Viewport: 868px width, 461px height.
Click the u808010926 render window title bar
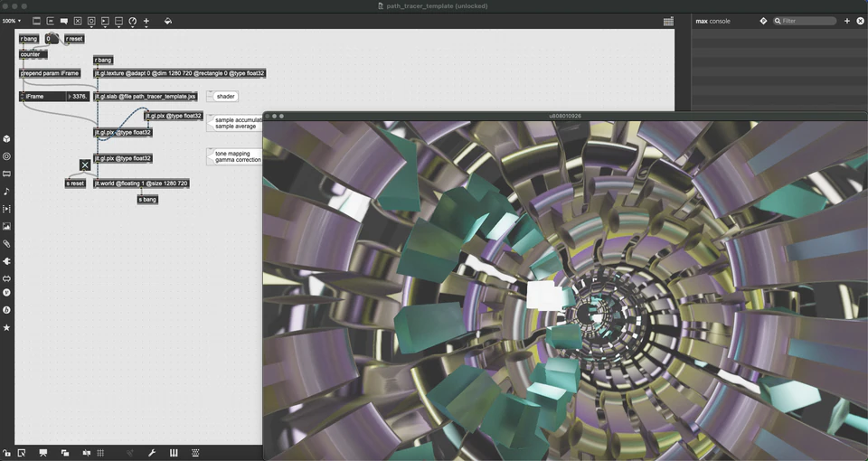pyautogui.click(x=565, y=117)
